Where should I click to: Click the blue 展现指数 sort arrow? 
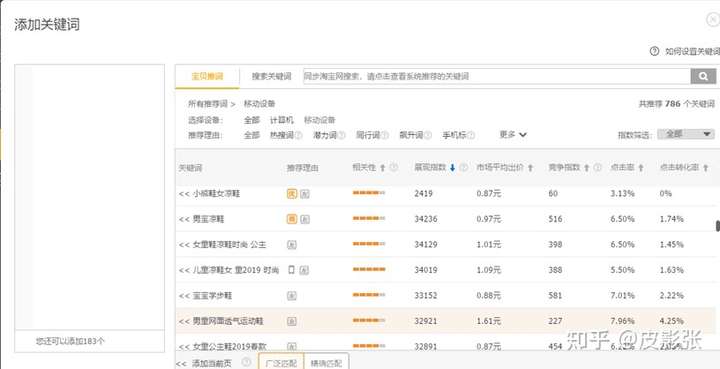[452, 168]
